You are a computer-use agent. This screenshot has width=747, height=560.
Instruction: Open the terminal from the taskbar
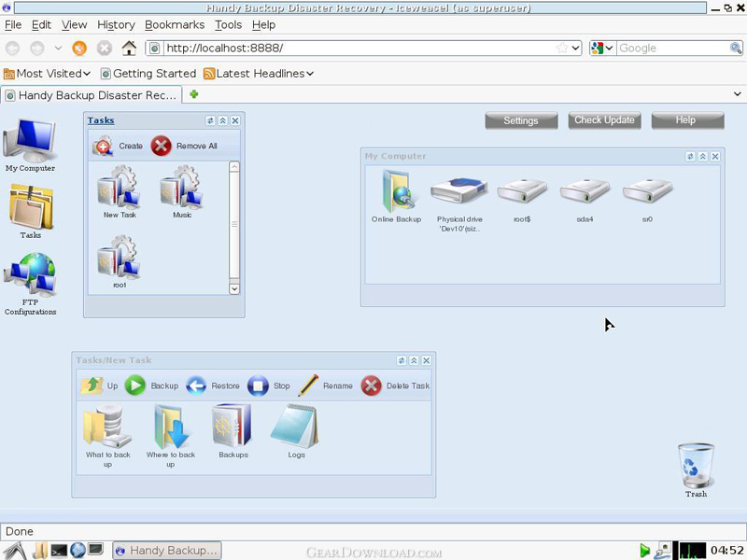[59, 551]
